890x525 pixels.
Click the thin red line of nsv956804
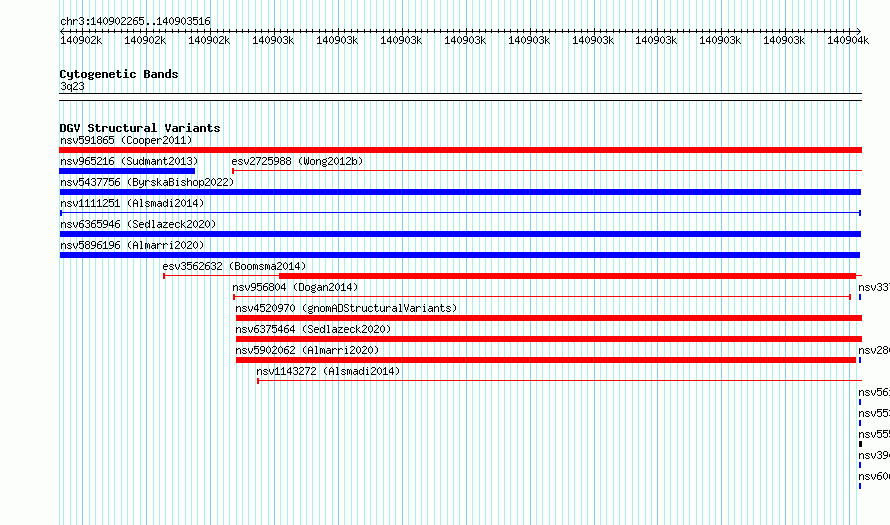[x=542, y=297]
